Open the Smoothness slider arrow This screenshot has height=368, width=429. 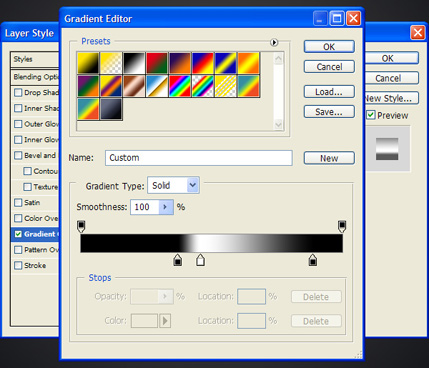coord(166,207)
